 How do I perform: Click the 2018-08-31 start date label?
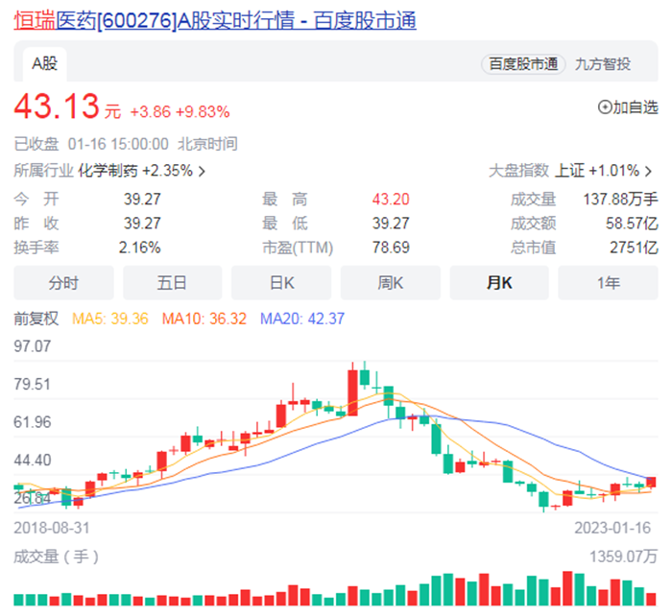click(52, 528)
